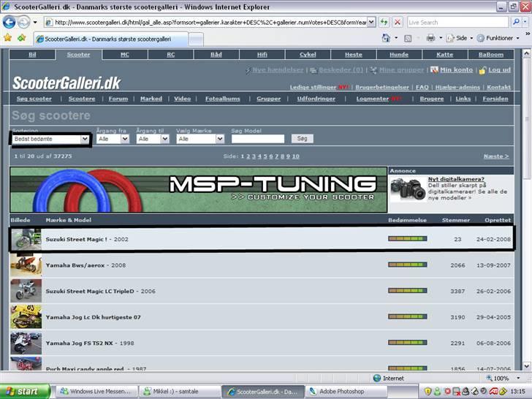The height and width of the screenshot is (399, 532).
Task: Open the Favorites star icon
Action: point(7,38)
